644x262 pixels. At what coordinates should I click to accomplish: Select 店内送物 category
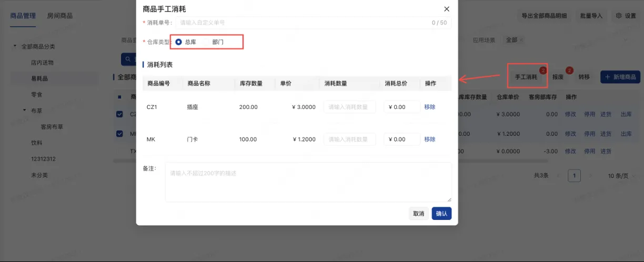pos(42,63)
